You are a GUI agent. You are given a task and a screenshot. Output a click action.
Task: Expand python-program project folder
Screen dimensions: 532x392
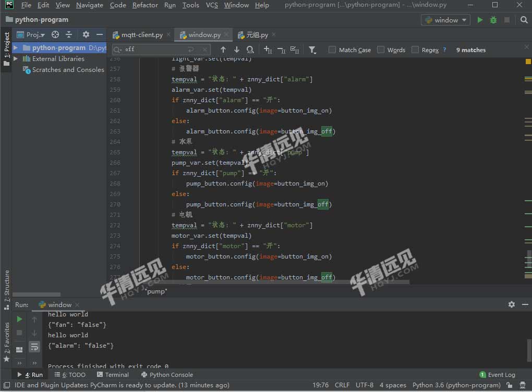click(x=16, y=47)
